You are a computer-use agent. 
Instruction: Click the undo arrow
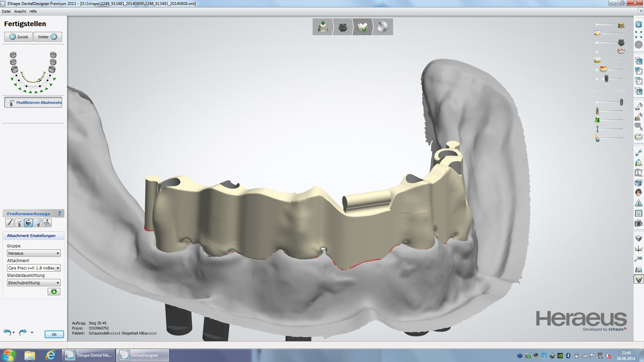7,332
